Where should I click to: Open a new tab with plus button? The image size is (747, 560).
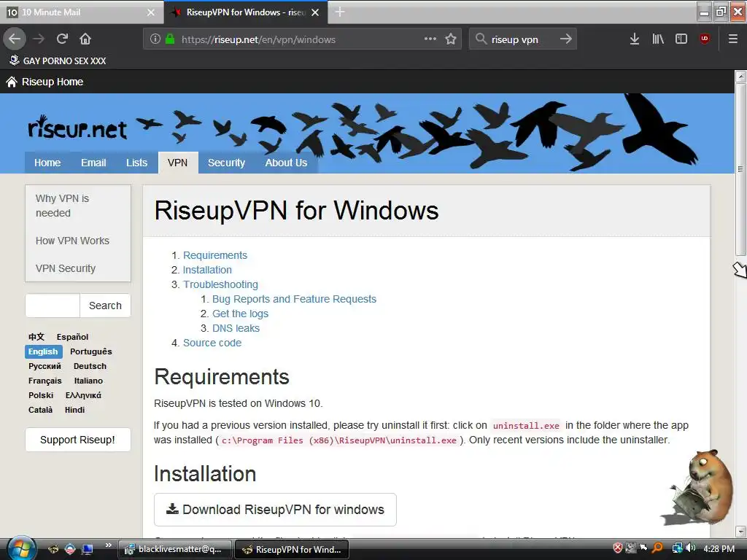pos(340,12)
